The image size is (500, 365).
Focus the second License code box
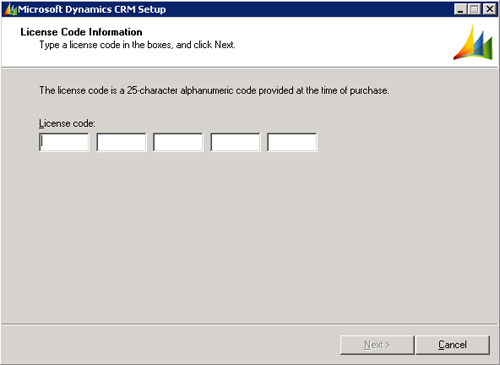pyautogui.click(x=121, y=142)
